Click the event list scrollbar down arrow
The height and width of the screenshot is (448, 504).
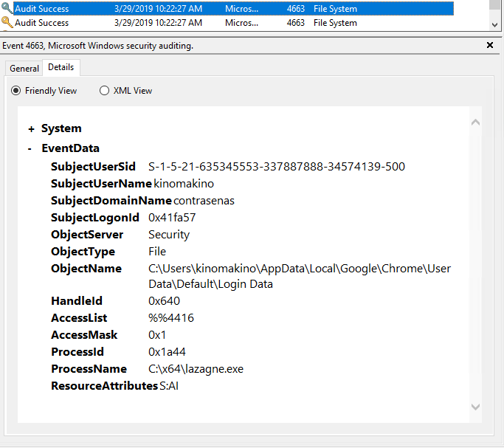(x=494, y=24)
